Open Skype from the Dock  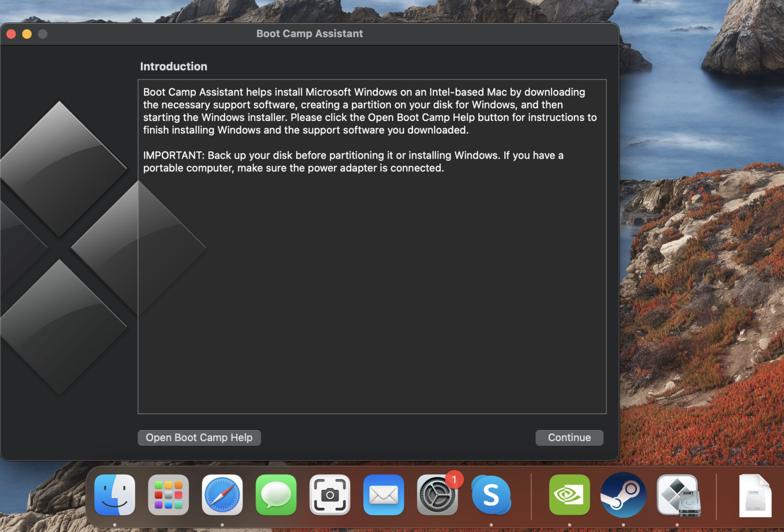(x=491, y=495)
